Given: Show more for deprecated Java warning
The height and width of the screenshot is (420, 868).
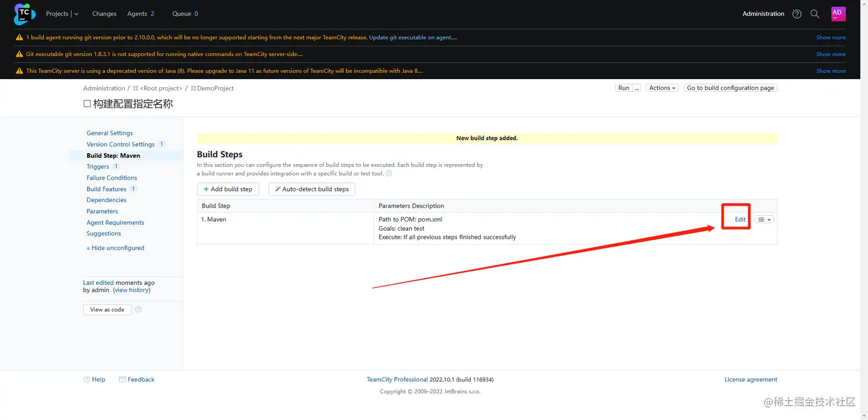Looking at the screenshot, I should (831, 71).
